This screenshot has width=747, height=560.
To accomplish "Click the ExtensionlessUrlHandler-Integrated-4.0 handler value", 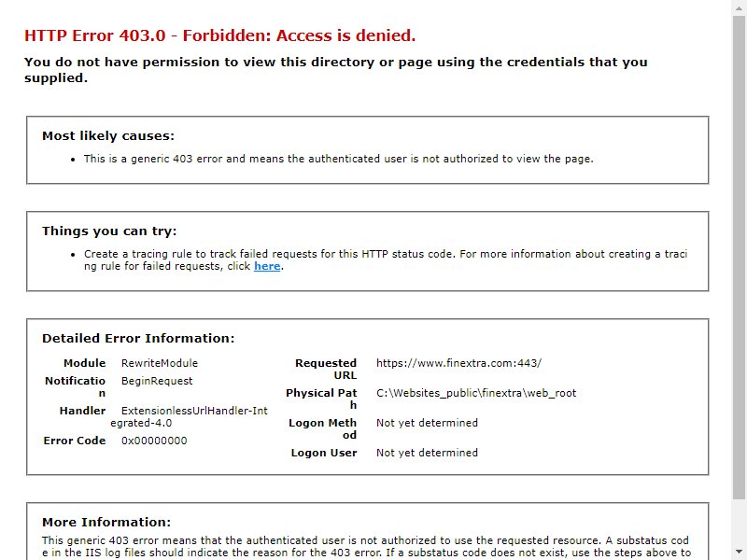I will pos(190,417).
